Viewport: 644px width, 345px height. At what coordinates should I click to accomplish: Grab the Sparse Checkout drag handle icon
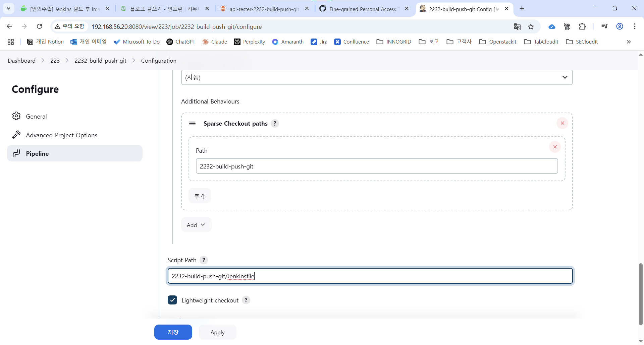point(193,124)
